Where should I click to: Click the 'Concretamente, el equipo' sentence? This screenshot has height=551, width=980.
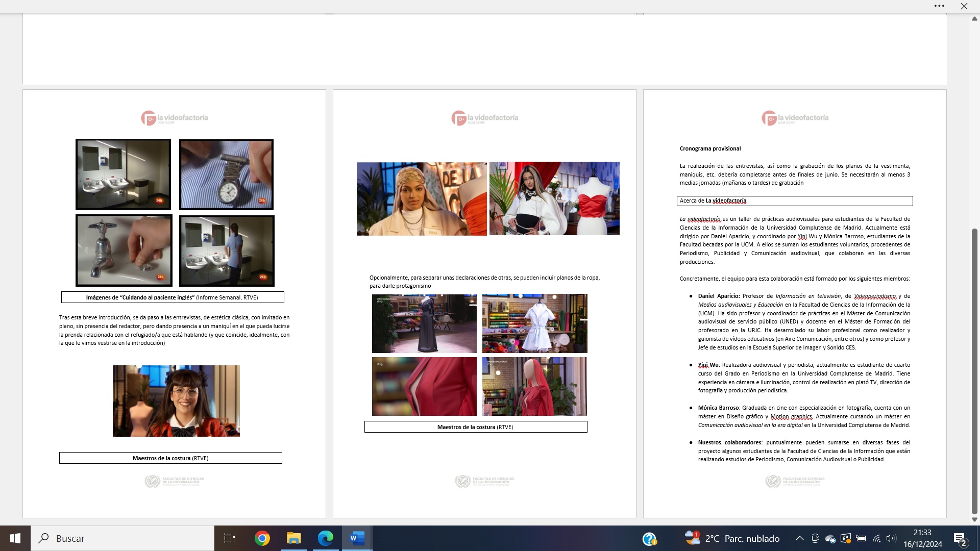click(795, 279)
